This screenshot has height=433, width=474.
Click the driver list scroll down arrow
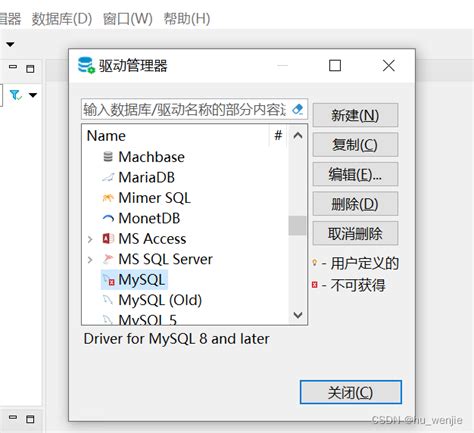[x=298, y=315]
